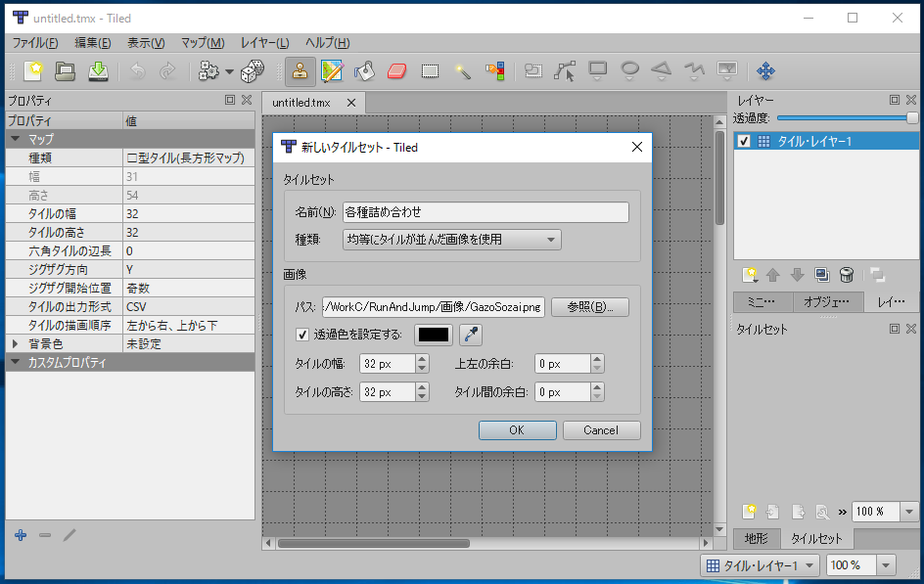The image size is (924, 584).
Task: Click the image パス path field
Action: pos(433,307)
